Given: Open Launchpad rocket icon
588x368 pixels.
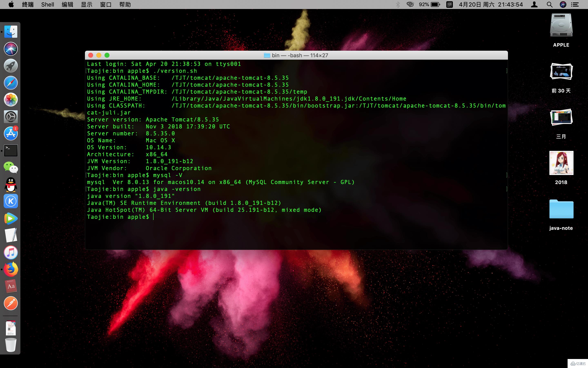Looking at the screenshot, I should tap(11, 66).
